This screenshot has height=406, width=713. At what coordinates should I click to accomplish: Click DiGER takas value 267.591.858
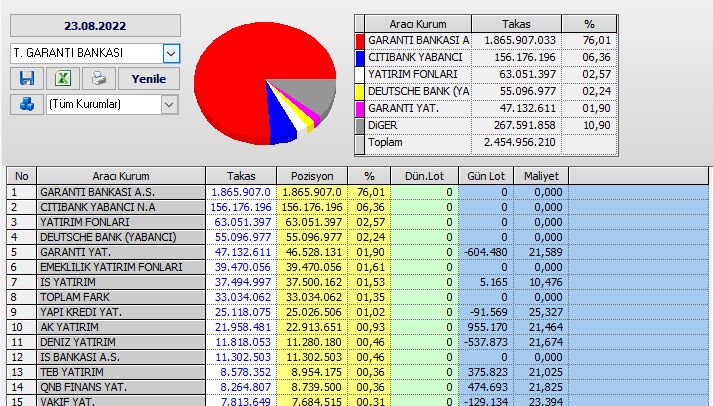525,125
